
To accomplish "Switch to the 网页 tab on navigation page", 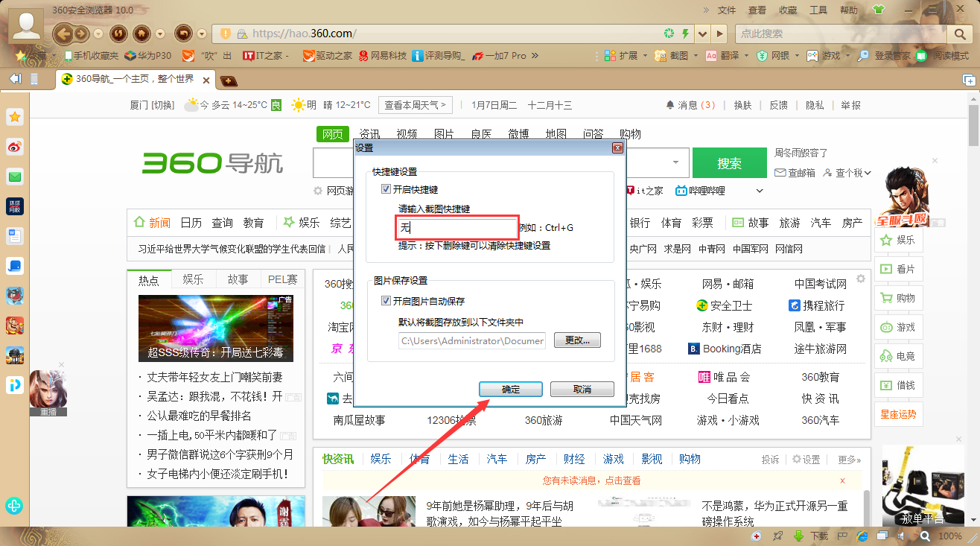I will pyautogui.click(x=332, y=134).
